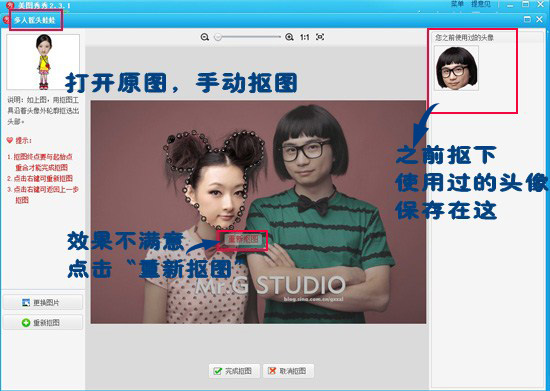The height and width of the screenshot is (391, 550).
Task: Maximize the 多人靓头贴 dialog window
Action: [527, 19]
